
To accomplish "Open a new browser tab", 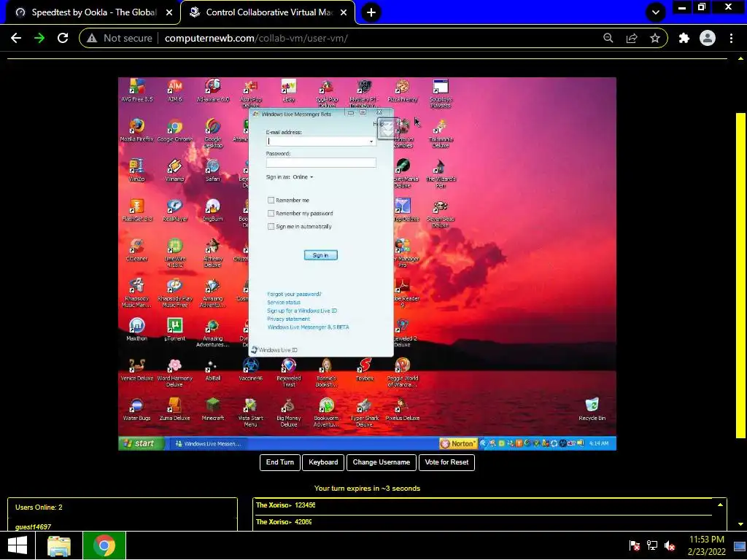I will 371,12.
